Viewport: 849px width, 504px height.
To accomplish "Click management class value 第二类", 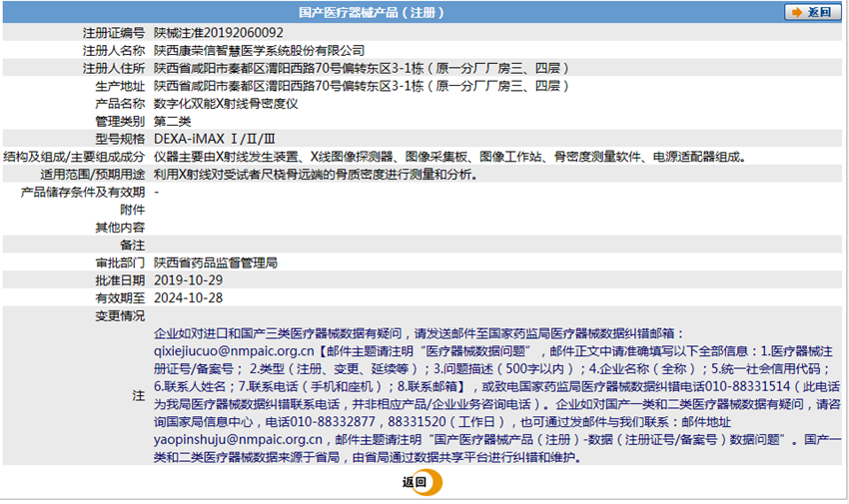I will click(172, 121).
